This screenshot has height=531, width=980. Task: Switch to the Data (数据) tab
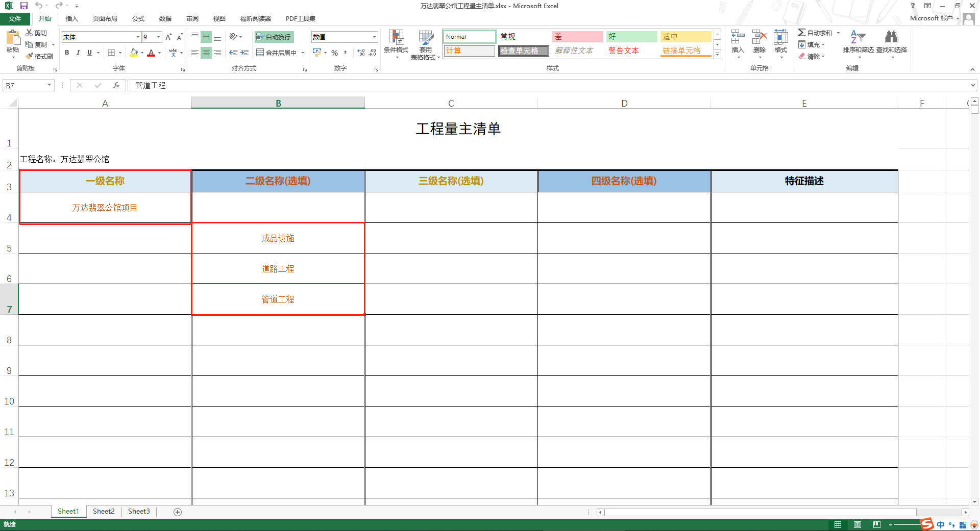(165, 19)
